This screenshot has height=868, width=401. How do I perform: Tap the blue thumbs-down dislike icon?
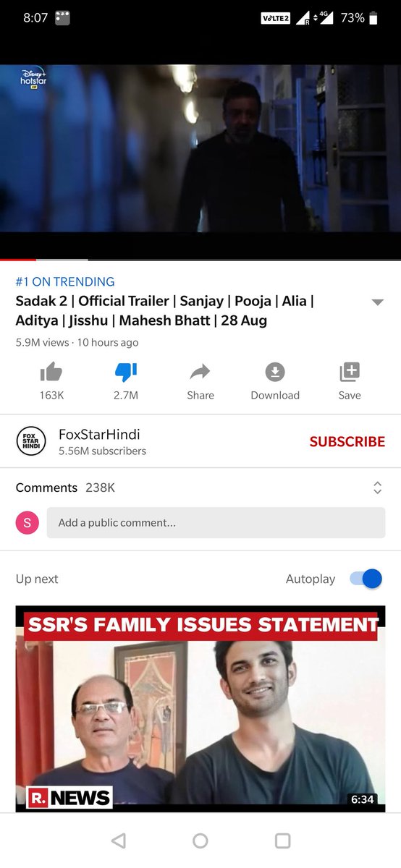tap(126, 372)
